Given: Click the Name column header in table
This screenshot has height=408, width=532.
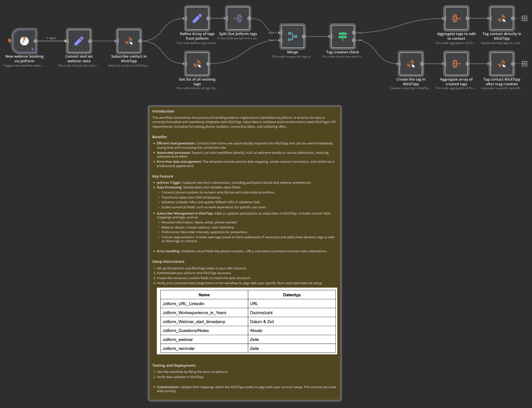Looking at the screenshot, I should 204,295.
